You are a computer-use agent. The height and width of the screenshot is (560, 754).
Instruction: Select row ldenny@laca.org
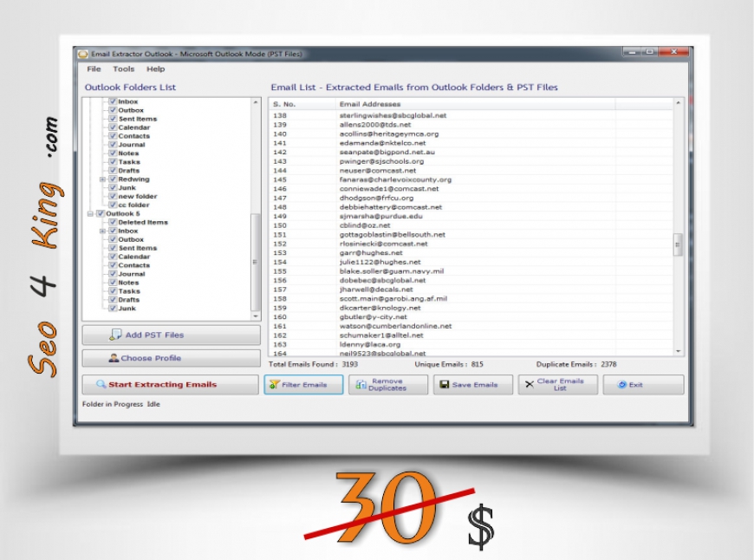[471, 344]
